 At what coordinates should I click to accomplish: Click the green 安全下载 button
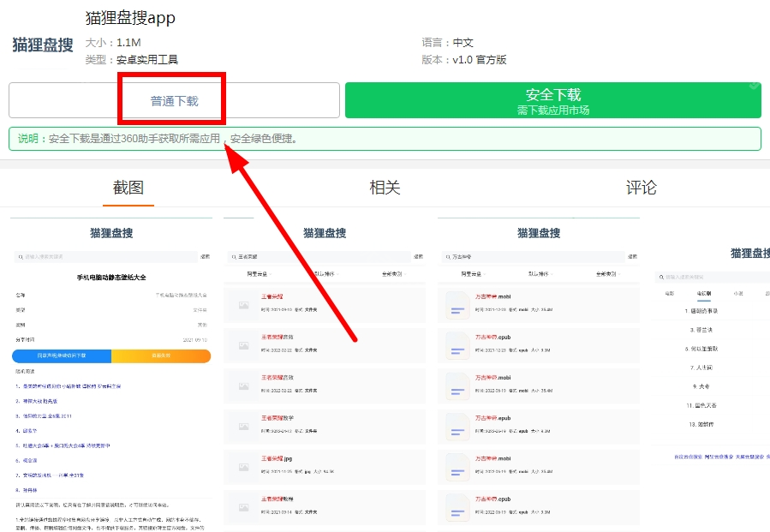coord(552,100)
